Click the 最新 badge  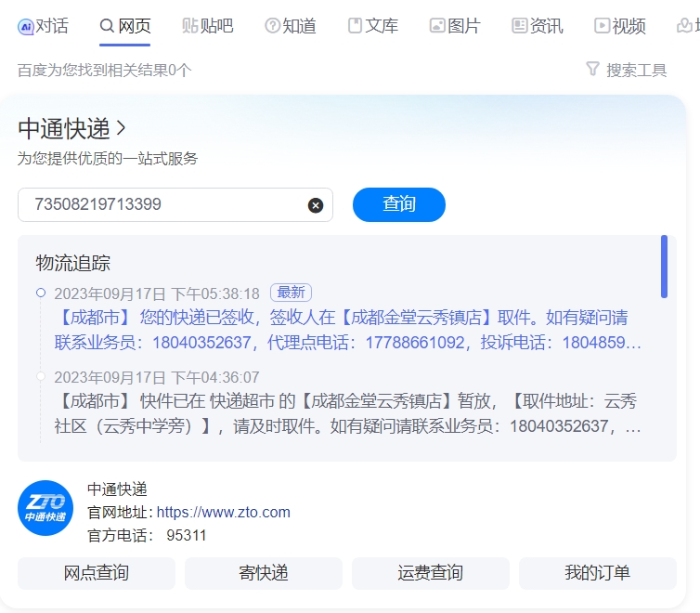click(292, 293)
